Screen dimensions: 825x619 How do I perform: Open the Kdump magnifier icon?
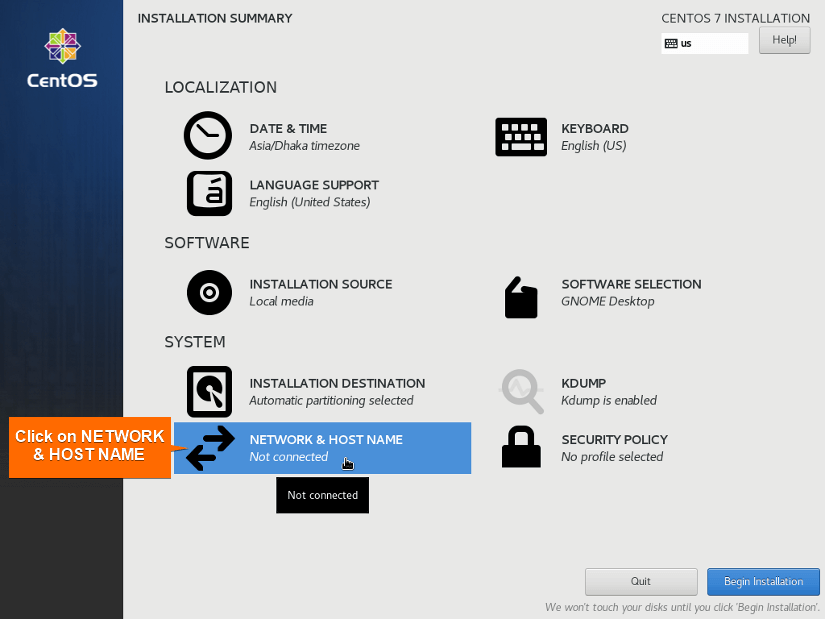coord(521,391)
